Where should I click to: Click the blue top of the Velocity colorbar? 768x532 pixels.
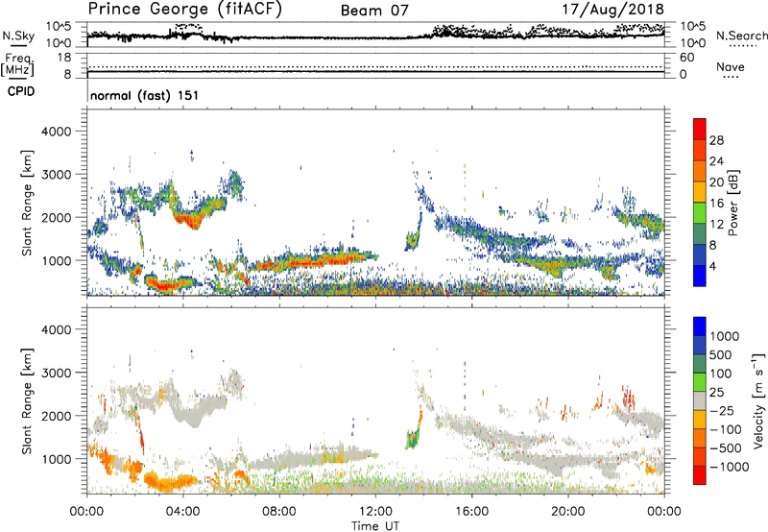700,326
